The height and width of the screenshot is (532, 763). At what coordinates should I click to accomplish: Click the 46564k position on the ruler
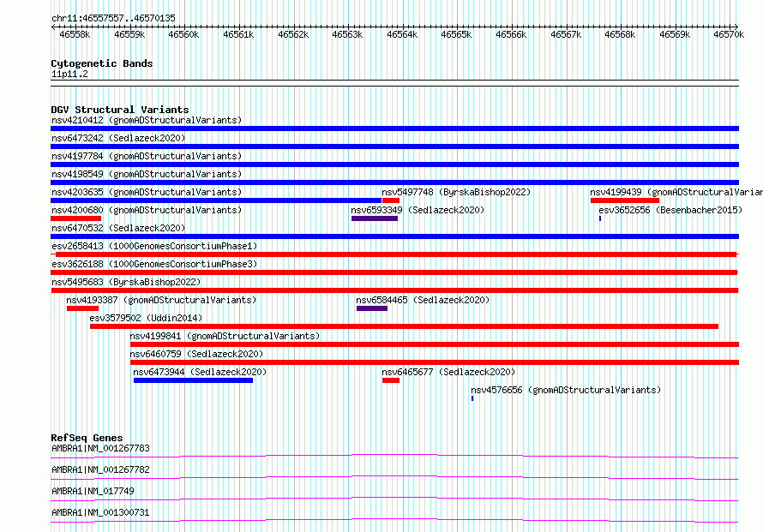pos(402,34)
